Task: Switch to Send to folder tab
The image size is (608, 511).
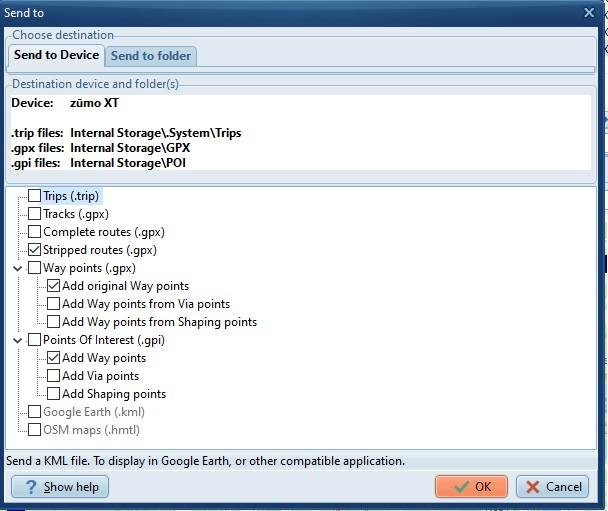Action: click(151, 56)
